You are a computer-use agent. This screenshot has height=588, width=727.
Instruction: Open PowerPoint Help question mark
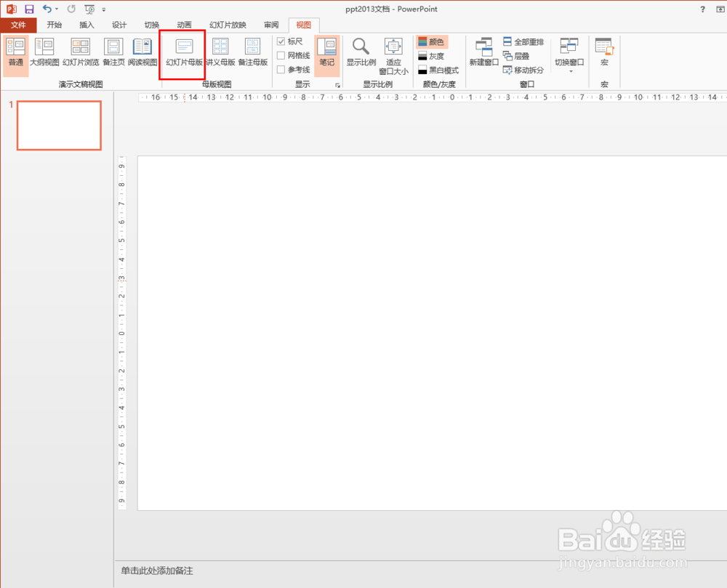click(x=702, y=9)
